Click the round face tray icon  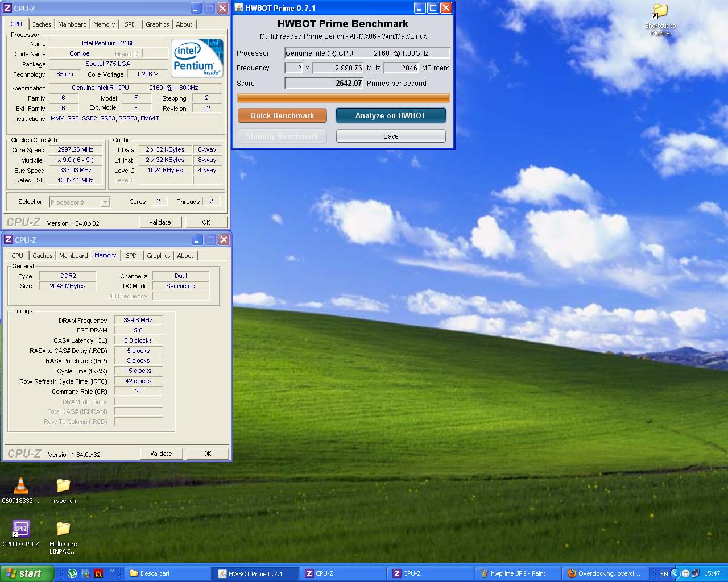click(686, 573)
